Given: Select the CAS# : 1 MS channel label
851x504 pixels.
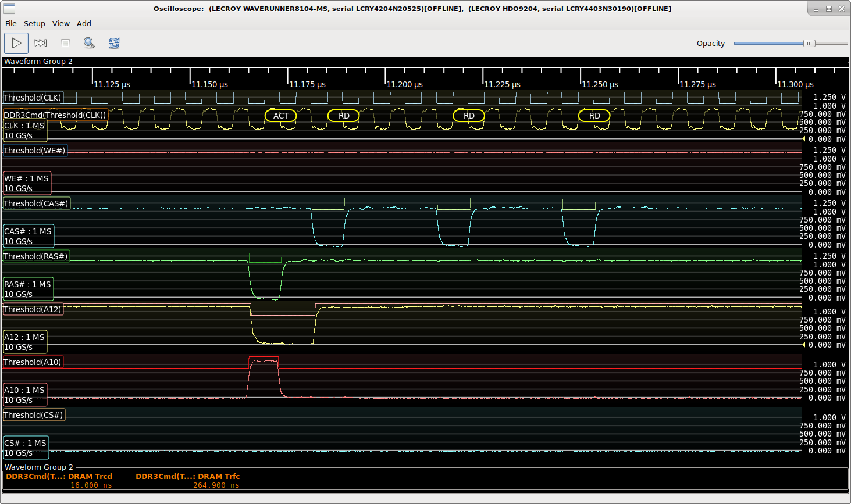Looking at the screenshot, I should click(28, 236).
